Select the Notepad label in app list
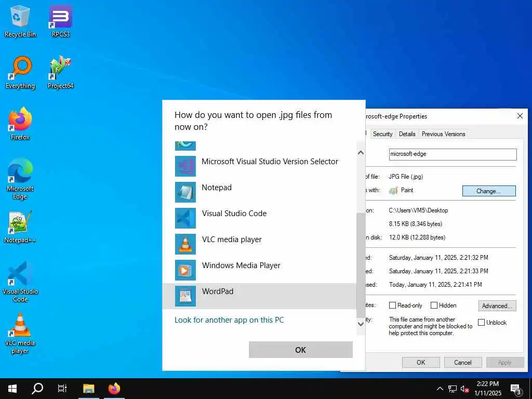 217,187
